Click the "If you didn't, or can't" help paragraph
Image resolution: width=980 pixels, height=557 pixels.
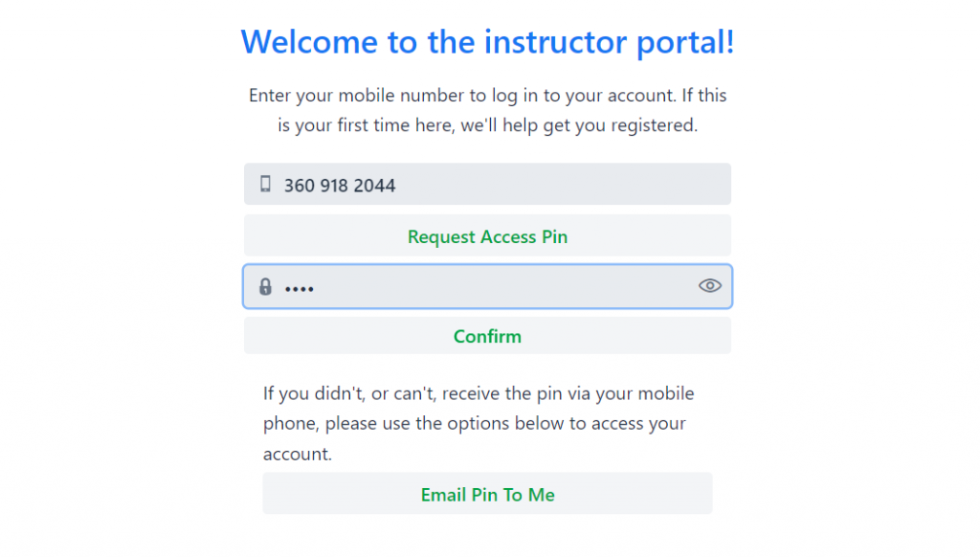(479, 423)
